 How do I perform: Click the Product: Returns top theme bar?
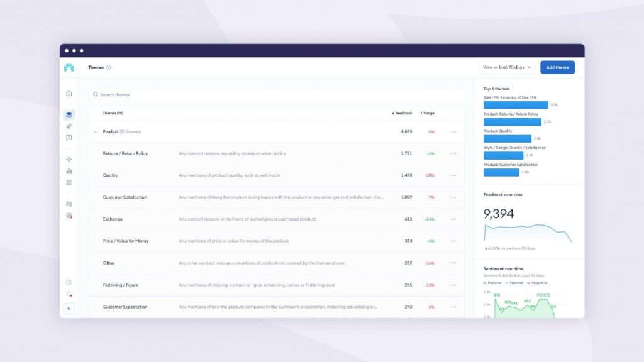512,122
